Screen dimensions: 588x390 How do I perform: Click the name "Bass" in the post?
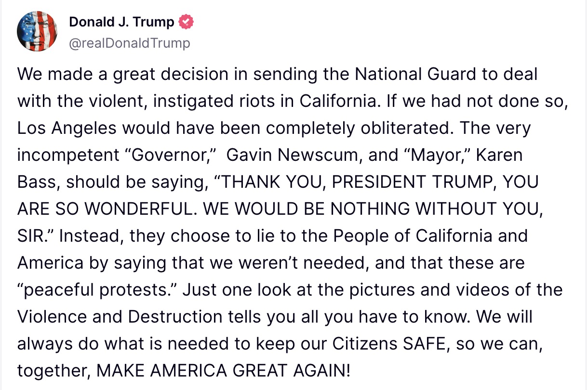click(39, 182)
